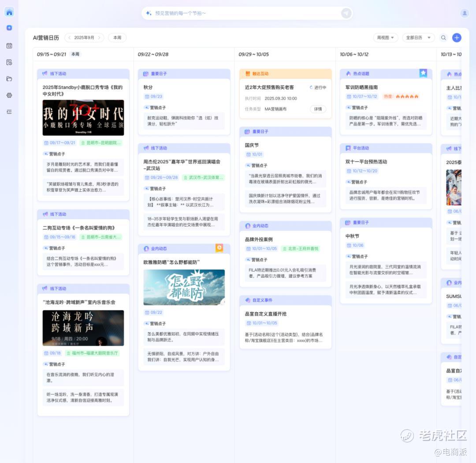Image resolution: width=476 pixels, height=463 pixels.
Task: Open the 周视图 view dropdown
Action: tap(386, 37)
